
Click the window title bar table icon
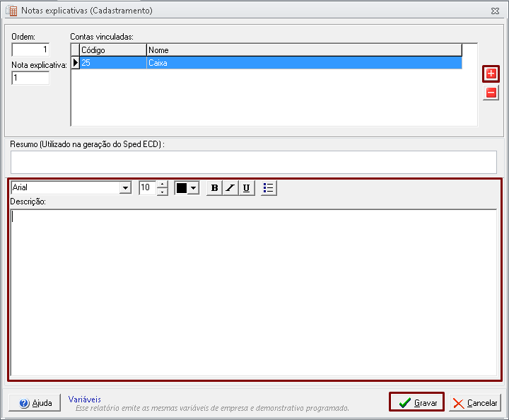point(11,11)
